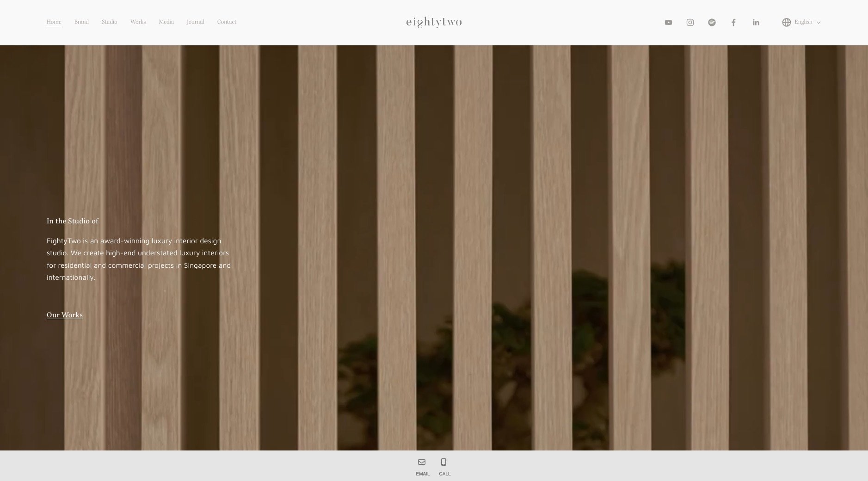Open the Media menu item
The image size is (868, 481).
point(166,22)
